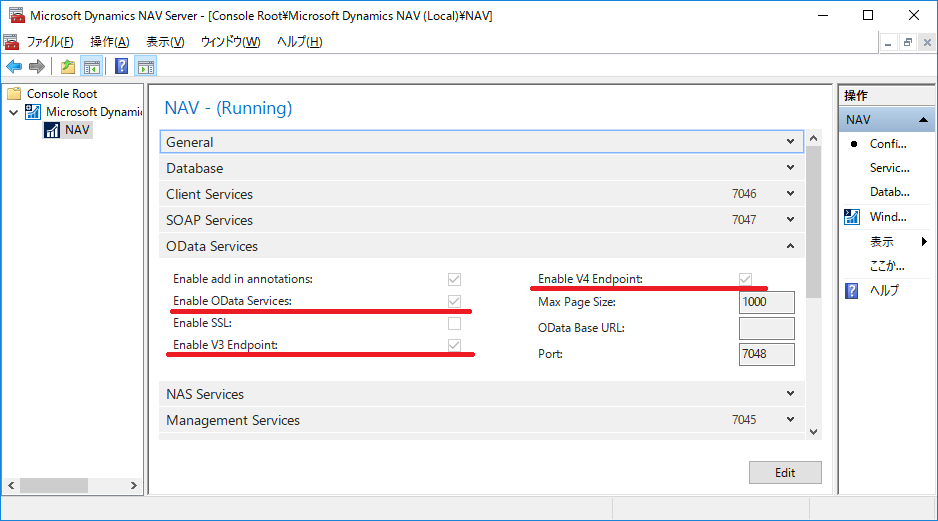Collapse the NAV actions header arrow
The image size is (938, 521).
[923, 120]
